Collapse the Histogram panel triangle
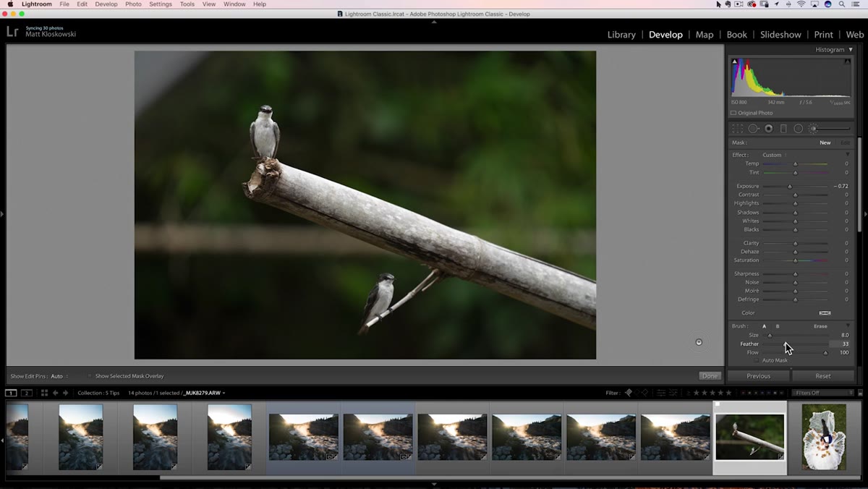The height and width of the screenshot is (489, 868). tap(851, 50)
